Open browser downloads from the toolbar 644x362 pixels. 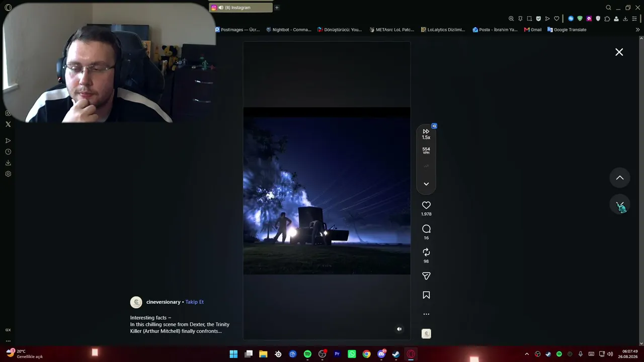coord(625,19)
